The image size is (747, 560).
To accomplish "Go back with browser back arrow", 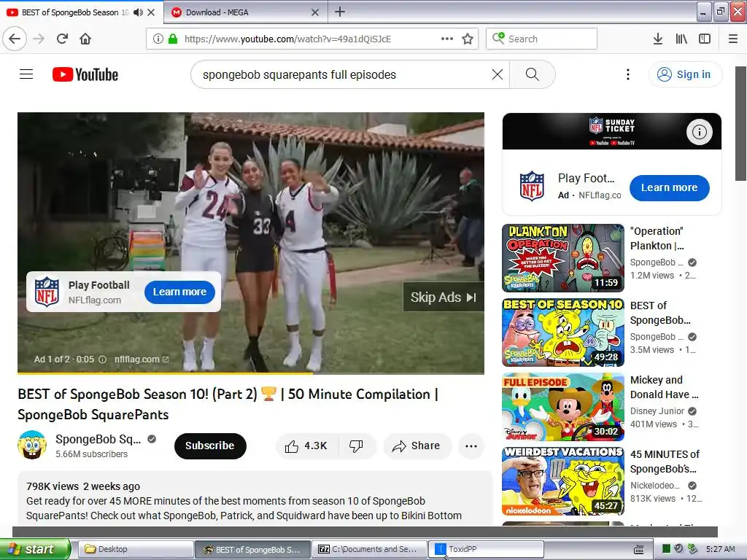I will (x=15, y=39).
